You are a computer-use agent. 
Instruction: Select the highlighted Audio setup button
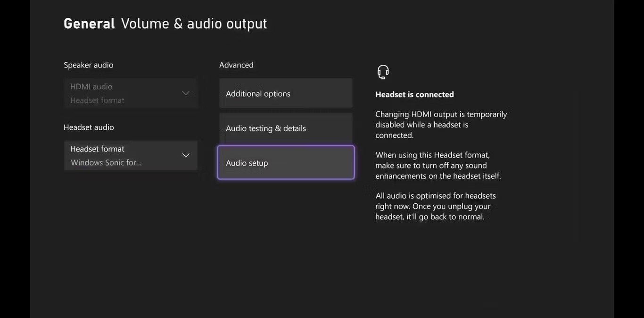coord(285,163)
